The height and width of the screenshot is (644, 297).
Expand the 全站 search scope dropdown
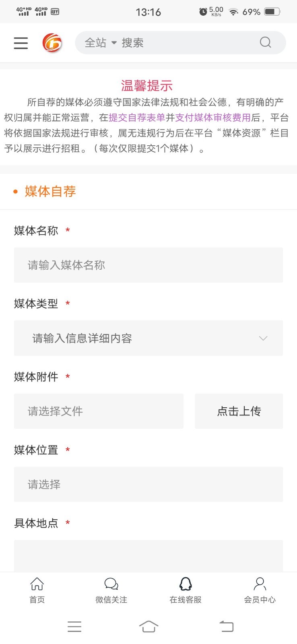(100, 43)
